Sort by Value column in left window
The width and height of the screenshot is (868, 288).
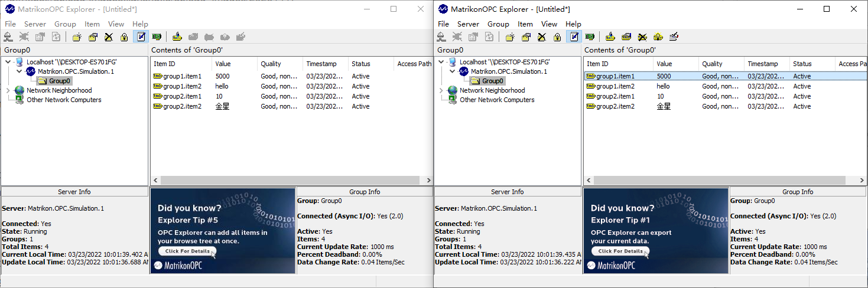pos(235,64)
